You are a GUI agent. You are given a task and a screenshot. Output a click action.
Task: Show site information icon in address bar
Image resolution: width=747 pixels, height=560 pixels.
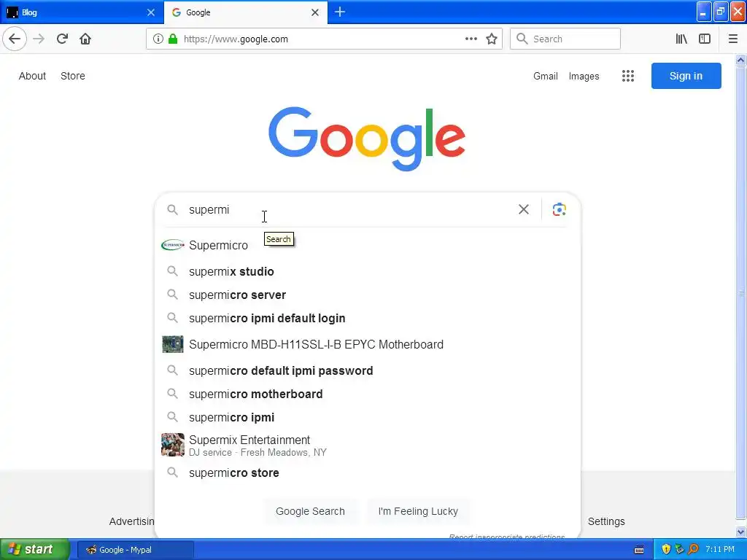(158, 39)
